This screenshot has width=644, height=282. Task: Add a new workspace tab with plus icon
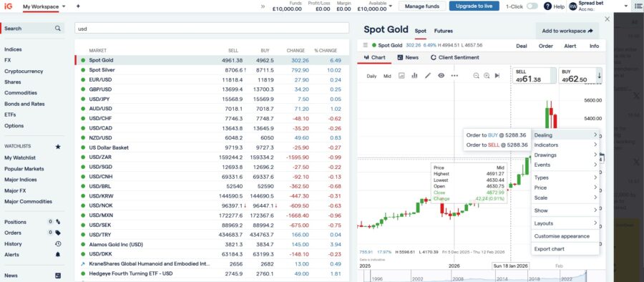tap(78, 6)
